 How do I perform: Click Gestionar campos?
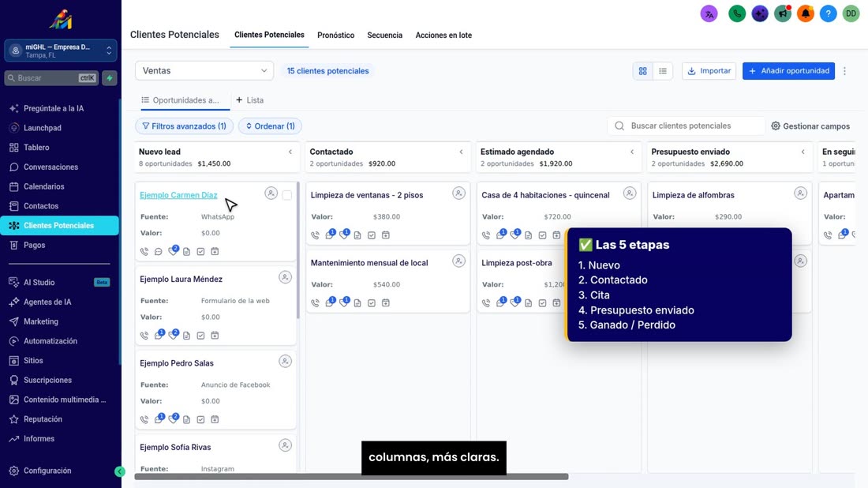810,126
